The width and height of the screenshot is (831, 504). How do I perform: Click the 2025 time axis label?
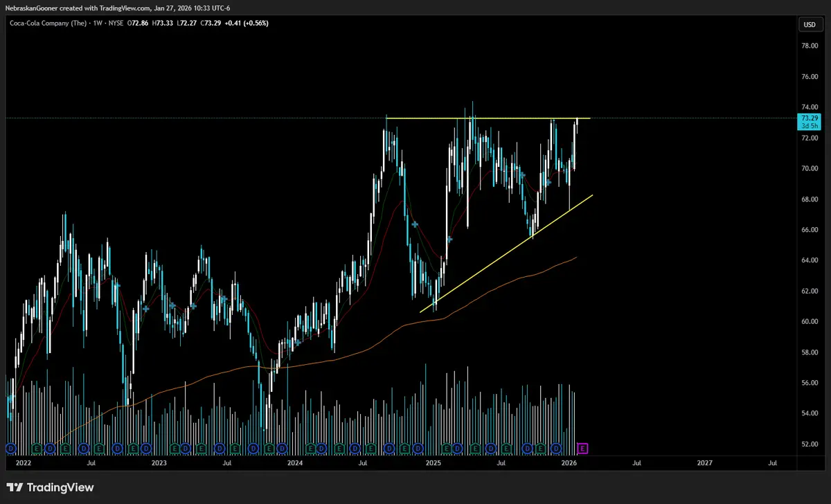(x=434, y=462)
